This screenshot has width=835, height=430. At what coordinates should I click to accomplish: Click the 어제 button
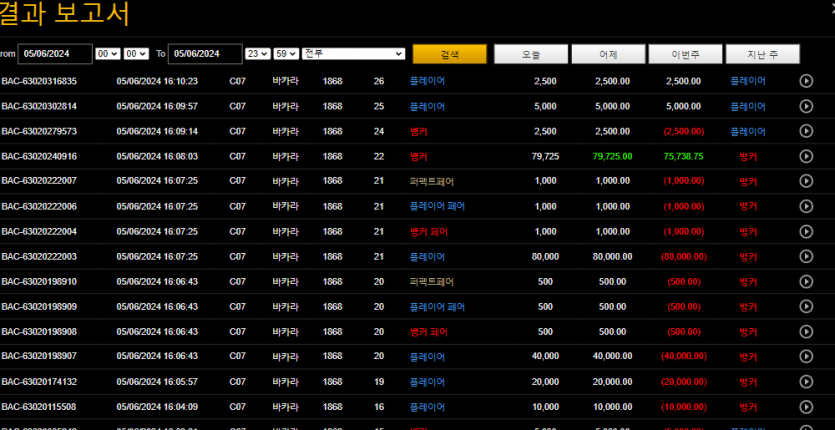click(x=608, y=54)
